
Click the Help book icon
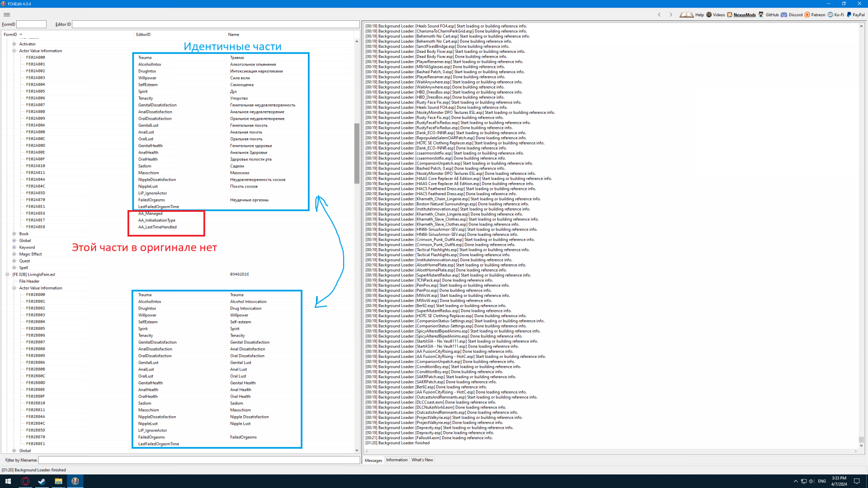pyautogui.click(x=686, y=14)
